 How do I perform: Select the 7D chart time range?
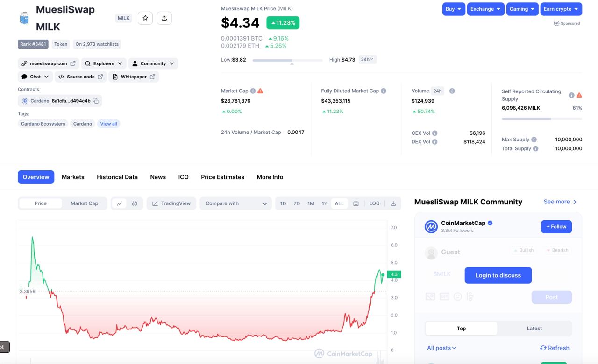point(297,203)
